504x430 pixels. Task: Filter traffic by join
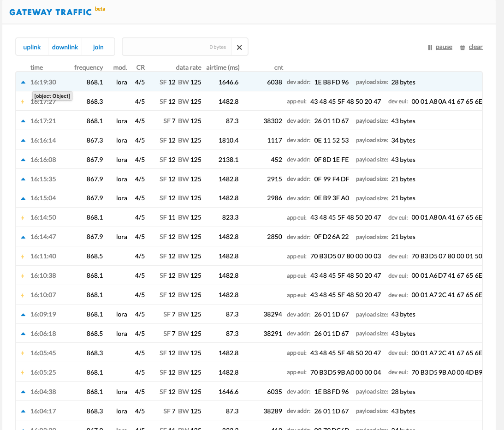pos(98,47)
